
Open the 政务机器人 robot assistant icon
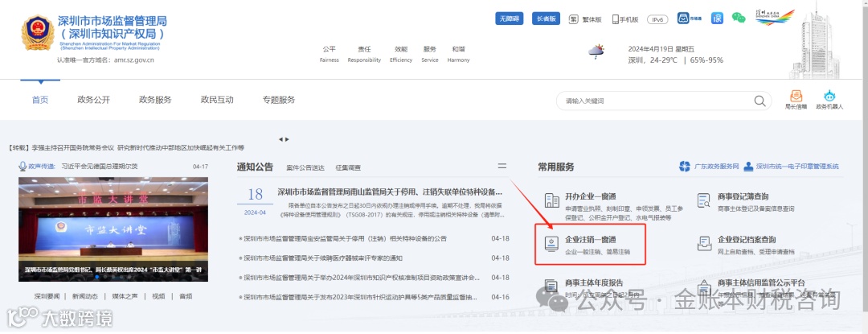829,101
